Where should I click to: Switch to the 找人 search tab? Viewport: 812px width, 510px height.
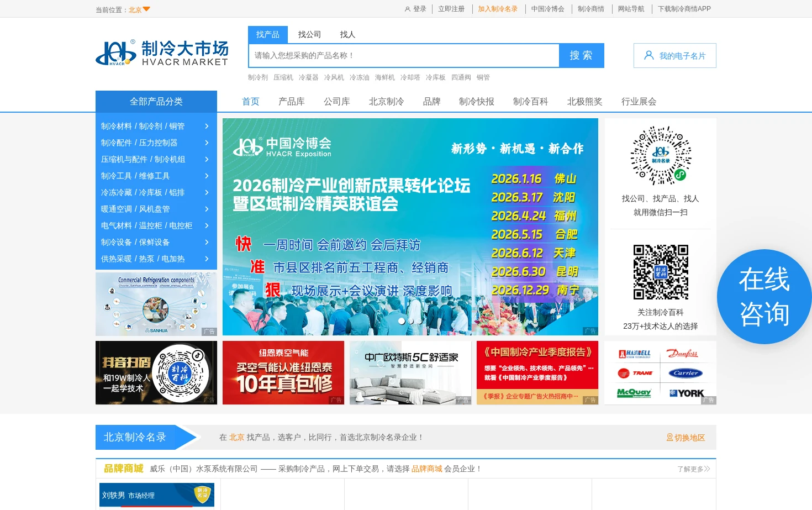pyautogui.click(x=347, y=34)
